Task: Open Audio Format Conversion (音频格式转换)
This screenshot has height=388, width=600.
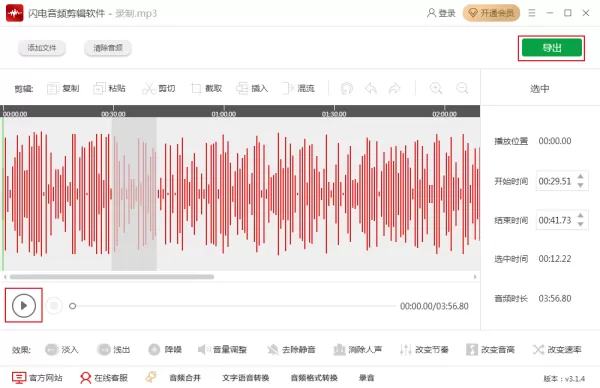Action: point(314,378)
